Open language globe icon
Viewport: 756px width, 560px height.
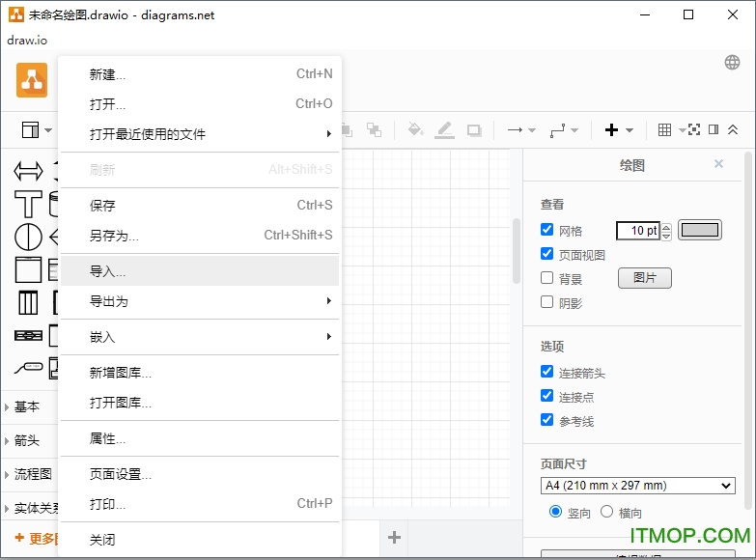tap(732, 62)
